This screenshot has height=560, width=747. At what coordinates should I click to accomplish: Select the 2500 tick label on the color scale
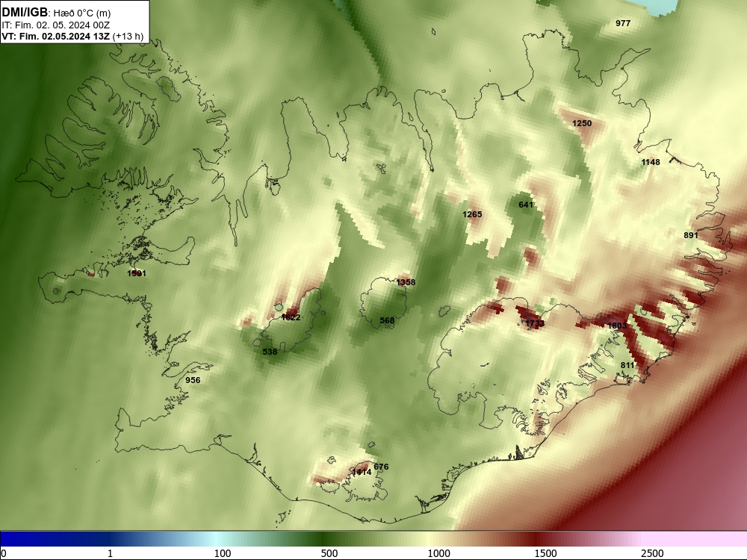click(652, 553)
